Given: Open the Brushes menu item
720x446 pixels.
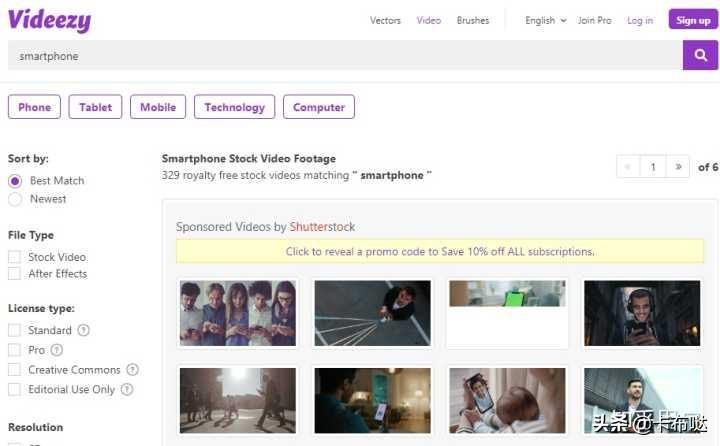Looking at the screenshot, I should pos(473,21).
